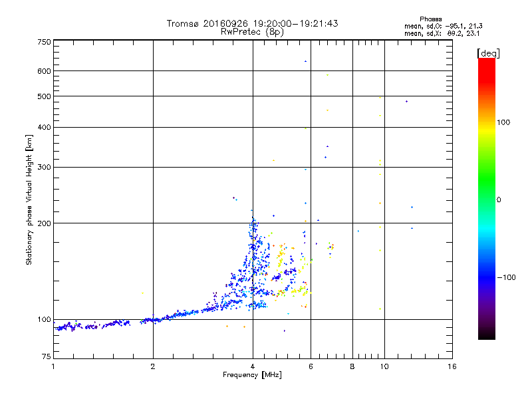Click the y-axis label "400"
This screenshot has width=532, height=399.
point(44,127)
